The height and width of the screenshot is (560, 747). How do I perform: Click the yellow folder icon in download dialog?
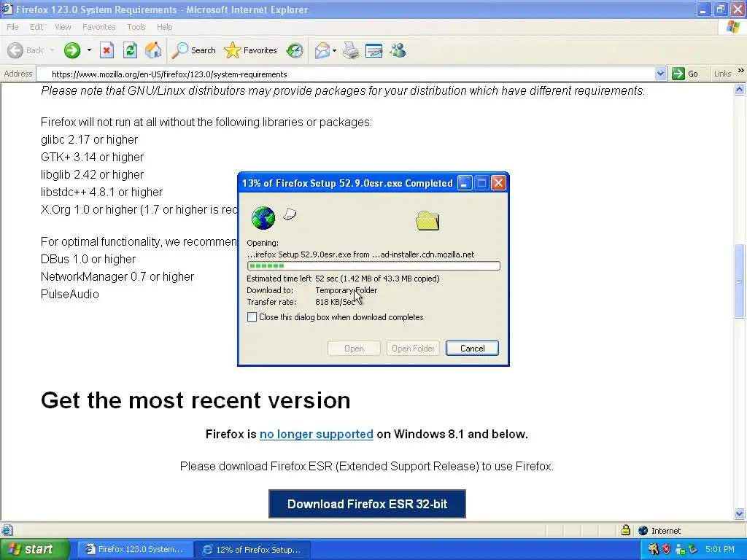click(427, 220)
